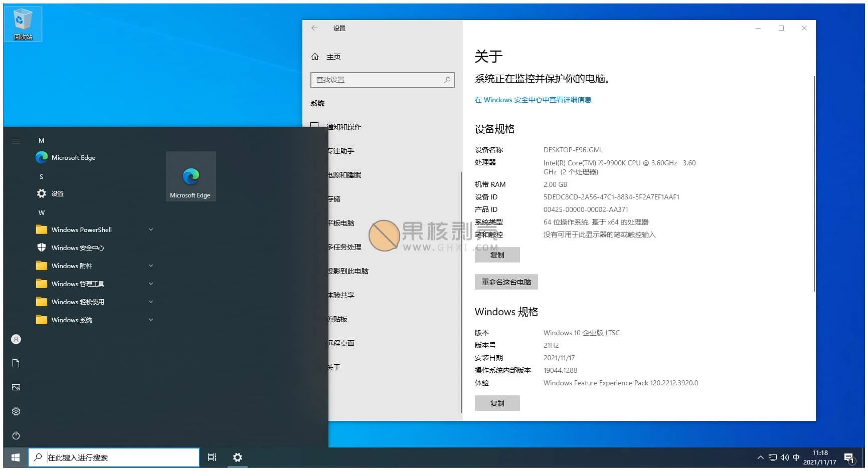Screen dimensions: 868x471
Task: Open Pictures icon in Start sidebar
Action: (16, 387)
